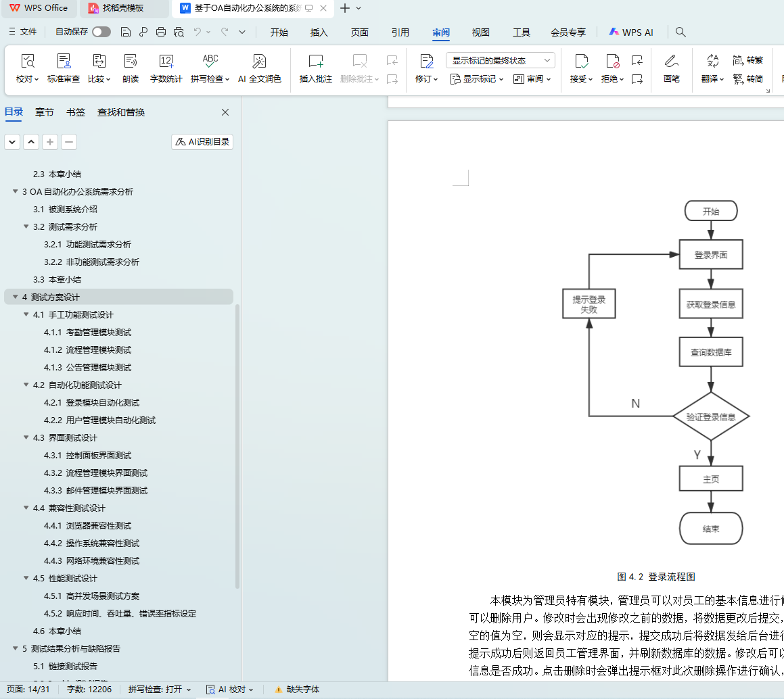Open the 拼写检查: 打开 status dropdown
This screenshot has height=699, width=784.
click(160, 690)
